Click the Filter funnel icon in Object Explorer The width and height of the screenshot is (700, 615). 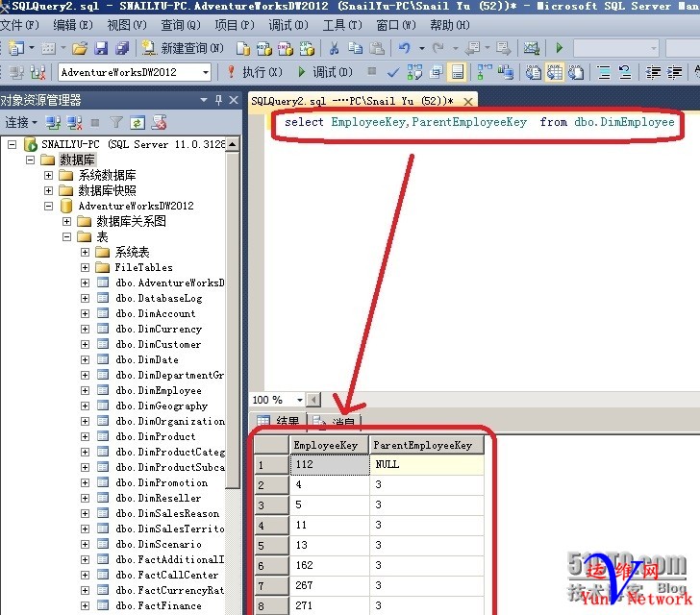tap(116, 122)
